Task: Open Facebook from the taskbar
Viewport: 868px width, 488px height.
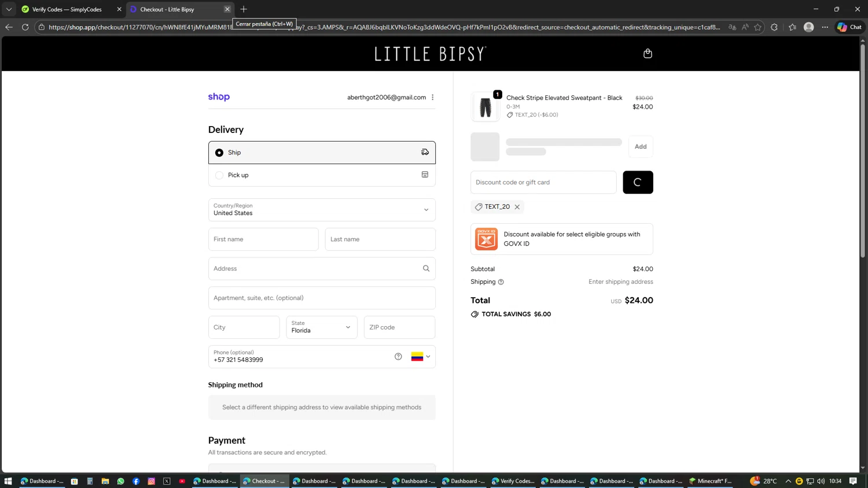Action: pyautogui.click(x=136, y=481)
